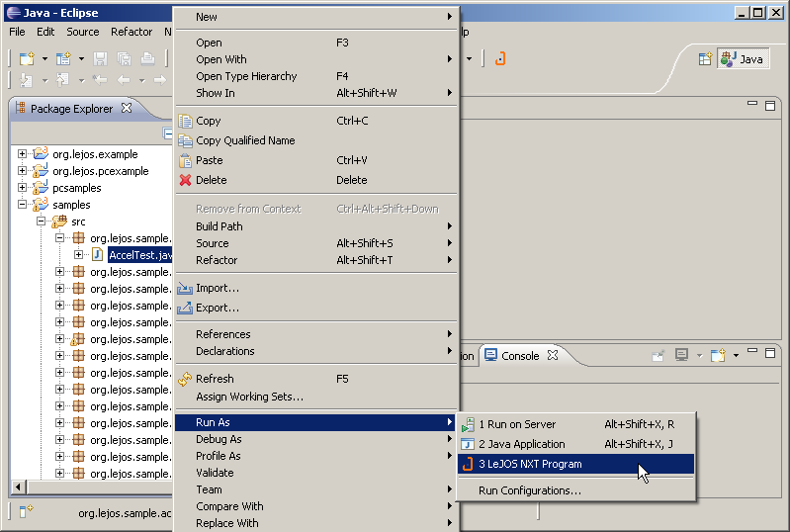The height and width of the screenshot is (532, 790).
Task: Click the Package Explorer scroll left arrow
Action: click(x=19, y=487)
